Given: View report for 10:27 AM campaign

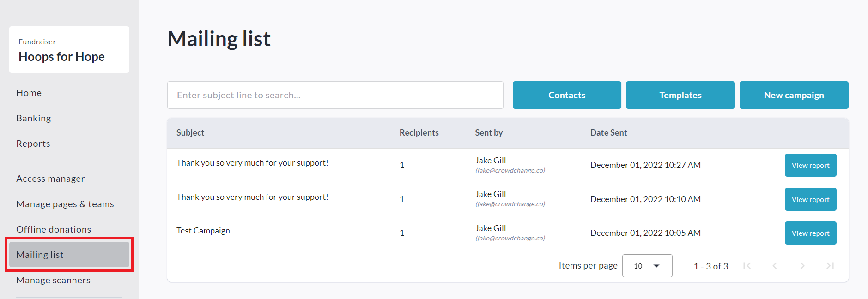Looking at the screenshot, I should click(x=810, y=165).
